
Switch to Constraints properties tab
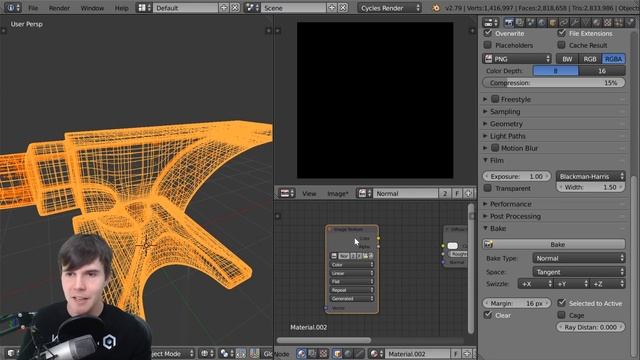[564, 23]
